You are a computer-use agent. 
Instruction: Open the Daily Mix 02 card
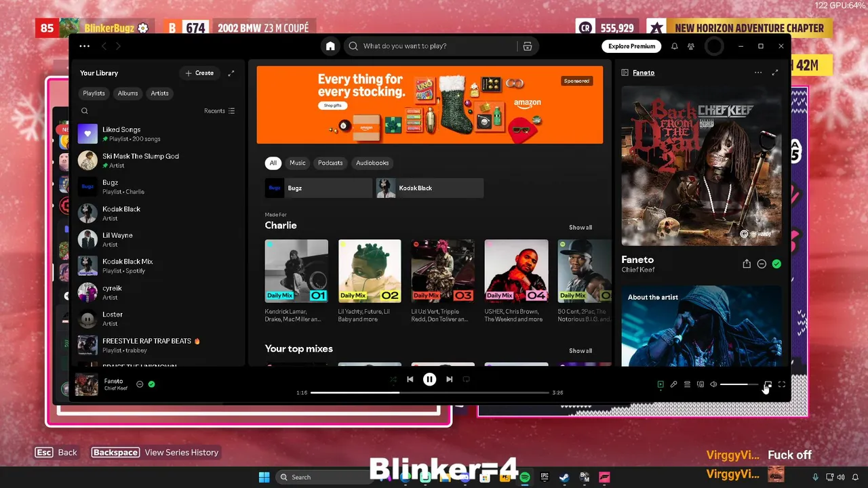370,282
